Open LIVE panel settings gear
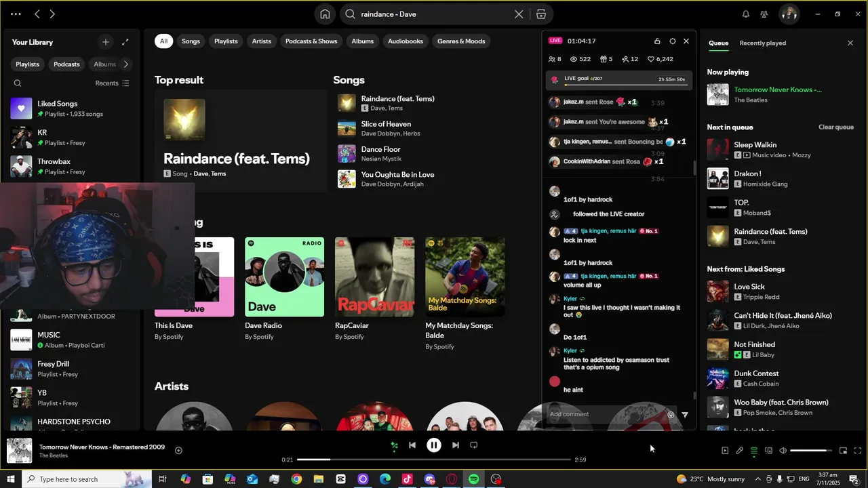 (672, 41)
